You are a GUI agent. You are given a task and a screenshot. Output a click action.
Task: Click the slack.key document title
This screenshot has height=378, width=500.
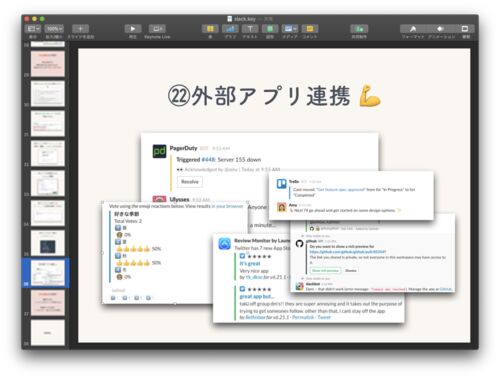tap(245, 19)
